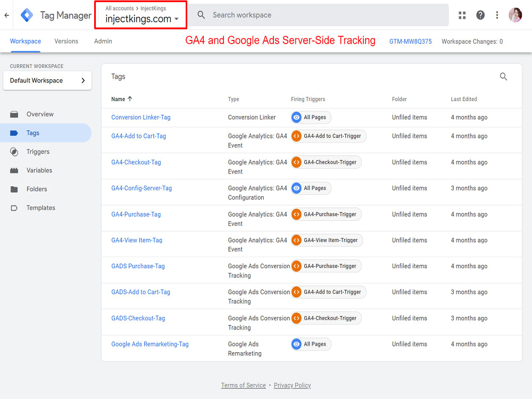
Task: Click GA4-Checkout-Trigger on GADS-Checkout-Tag row
Action: coord(326,318)
